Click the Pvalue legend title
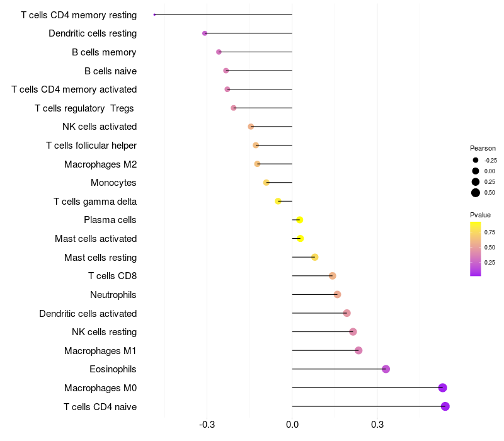Viewport: 504px width, 441px height. (480, 215)
